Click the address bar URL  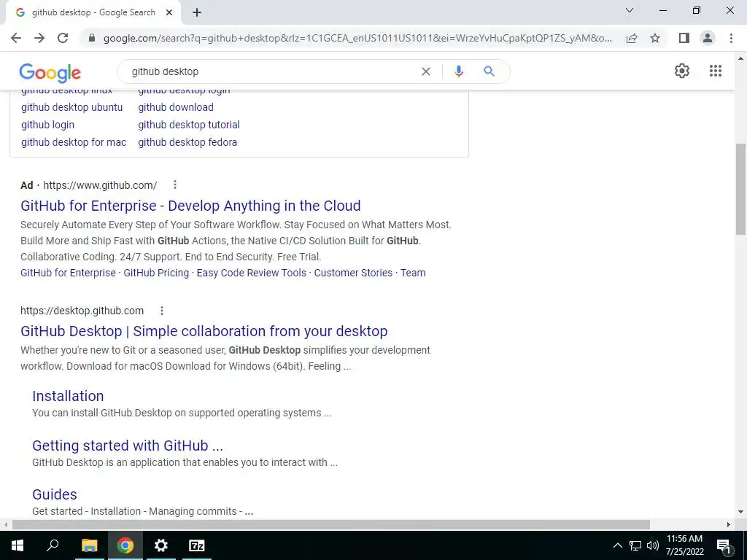357,38
